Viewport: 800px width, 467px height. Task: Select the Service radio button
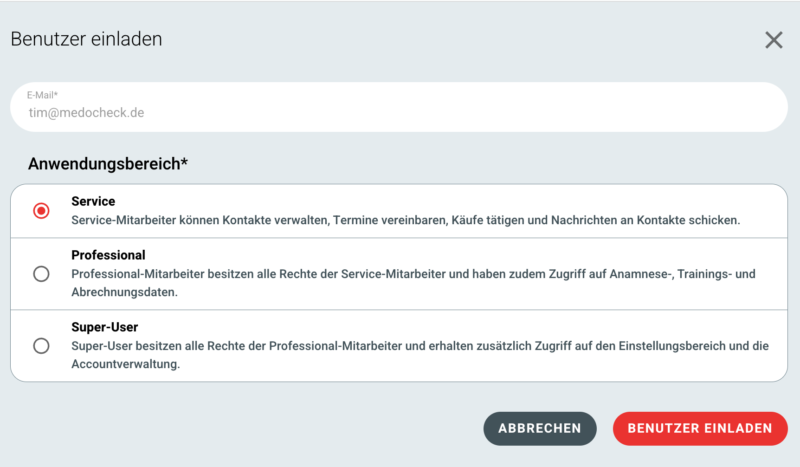pyautogui.click(x=41, y=211)
